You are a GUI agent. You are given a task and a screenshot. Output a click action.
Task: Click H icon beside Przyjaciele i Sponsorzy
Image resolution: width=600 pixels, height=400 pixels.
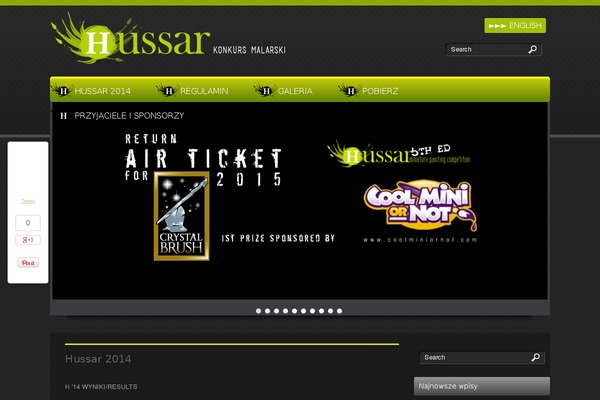pos(64,116)
